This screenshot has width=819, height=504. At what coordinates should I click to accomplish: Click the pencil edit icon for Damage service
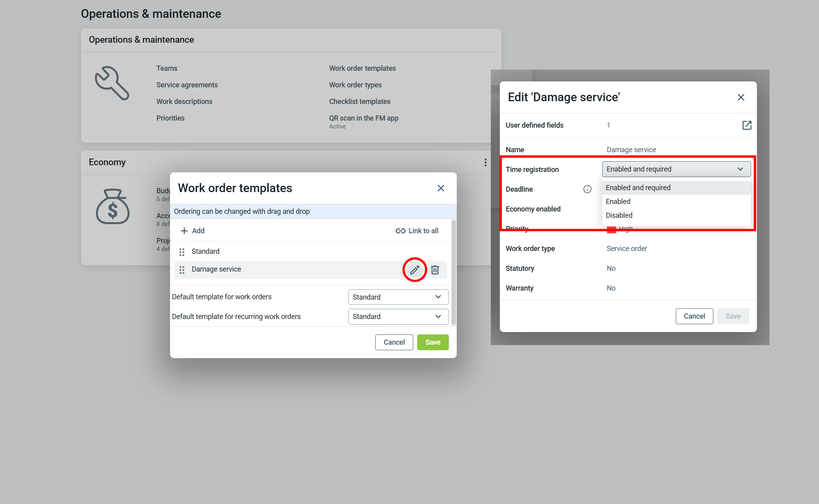click(414, 270)
